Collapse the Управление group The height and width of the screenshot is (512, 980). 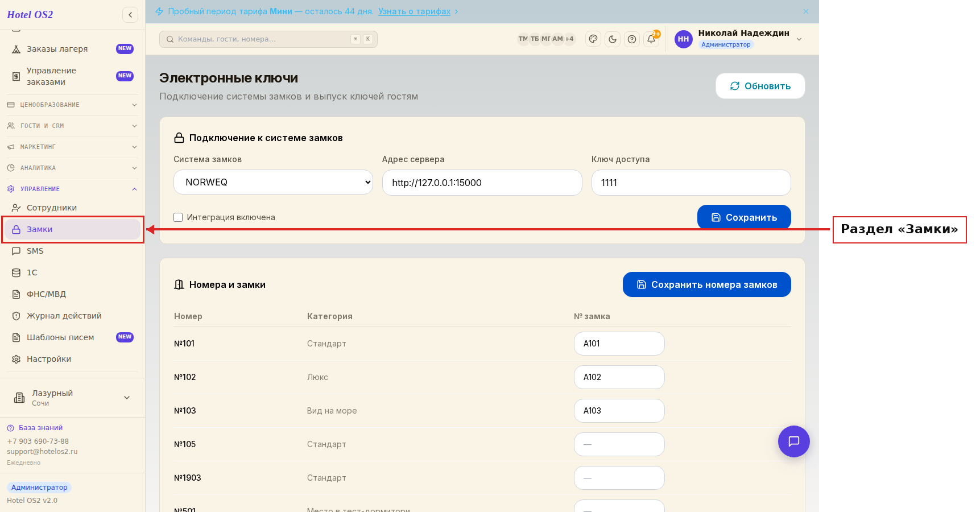click(x=73, y=189)
